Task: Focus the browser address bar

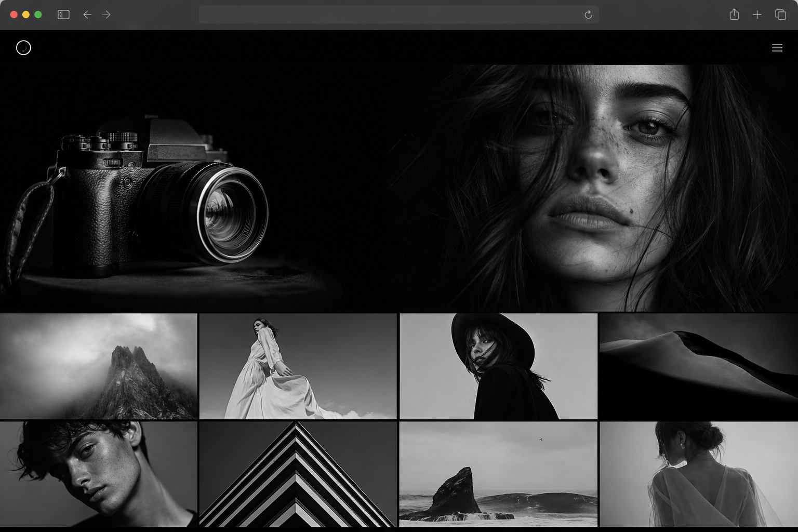Action: [x=398, y=15]
